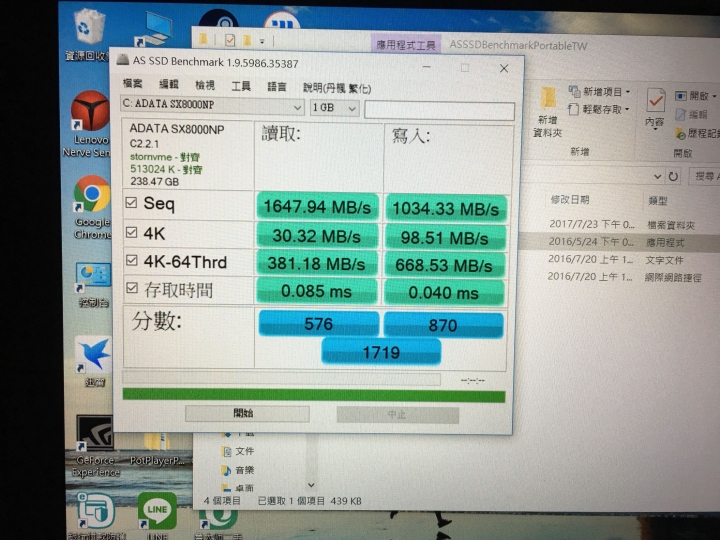Select file row dated 2016/5/24
The width and height of the screenshot is (720, 540).
click(620, 242)
